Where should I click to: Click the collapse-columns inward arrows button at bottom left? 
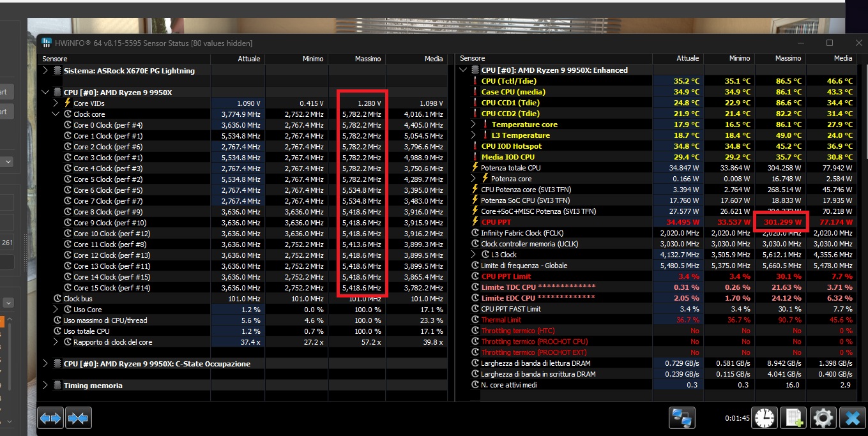pos(78,418)
